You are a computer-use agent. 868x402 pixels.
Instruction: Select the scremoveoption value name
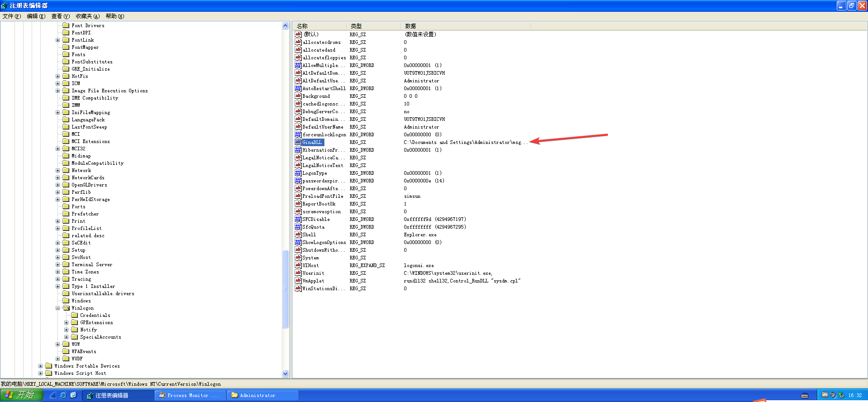[x=322, y=211]
